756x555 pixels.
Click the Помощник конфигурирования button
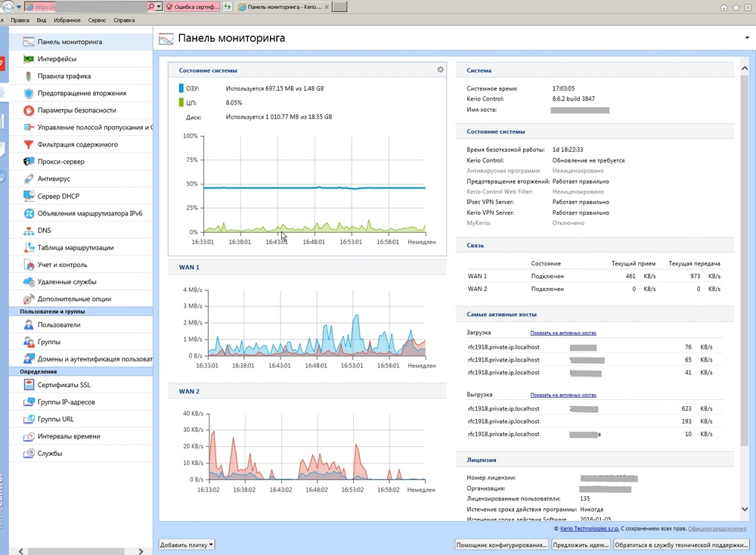pyautogui.click(x=501, y=544)
